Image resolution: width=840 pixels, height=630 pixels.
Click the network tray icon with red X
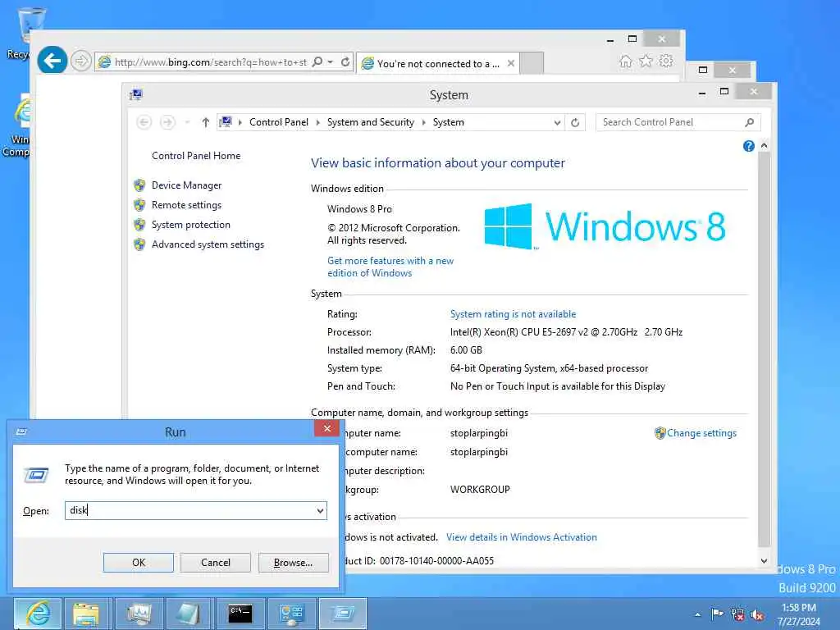(737, 614)
